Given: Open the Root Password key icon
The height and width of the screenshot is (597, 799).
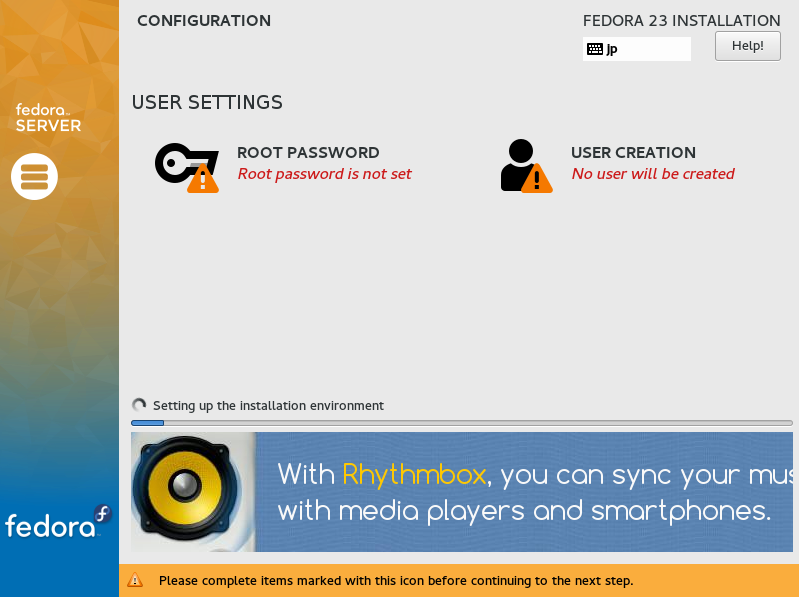Looking at the screenshot, I should tap(187, 168).
